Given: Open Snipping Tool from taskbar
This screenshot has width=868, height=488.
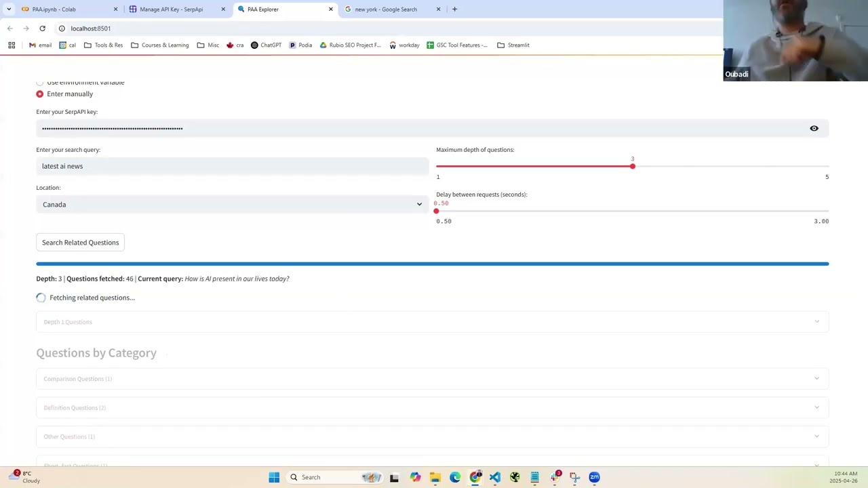Looking at the screenshot, I should click(x=574, y=477).
